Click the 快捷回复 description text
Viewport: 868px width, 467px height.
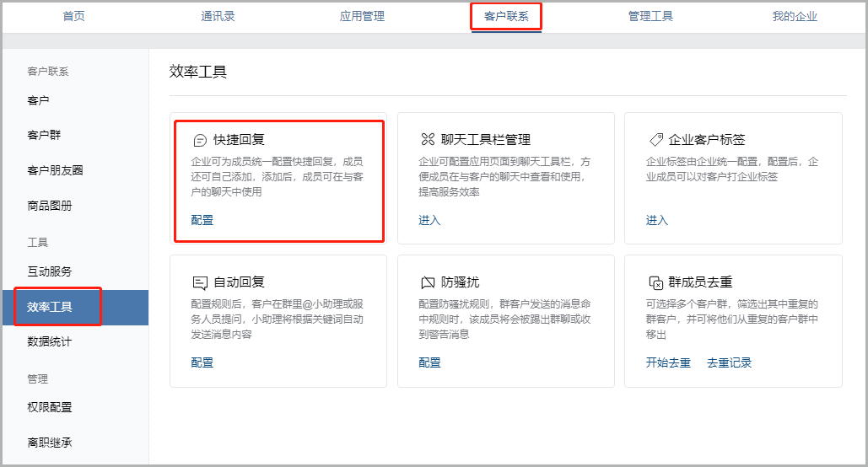point(277,177)
